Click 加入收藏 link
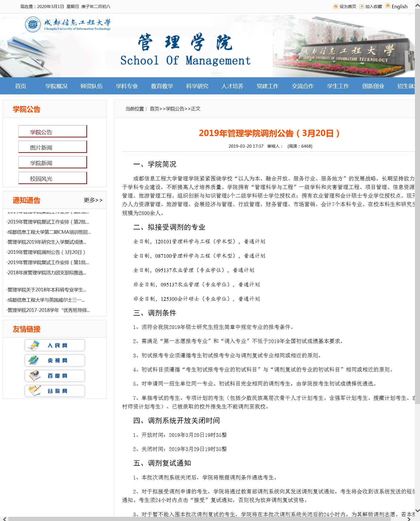 pyautogui.click(x=374, y=7)
